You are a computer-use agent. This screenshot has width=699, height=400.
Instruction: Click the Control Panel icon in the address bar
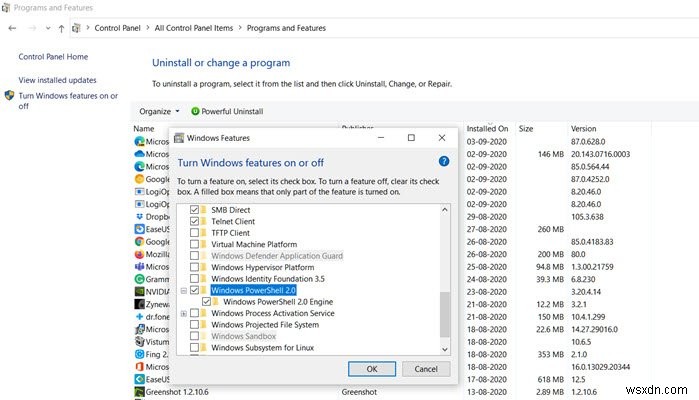coord(76,28)
